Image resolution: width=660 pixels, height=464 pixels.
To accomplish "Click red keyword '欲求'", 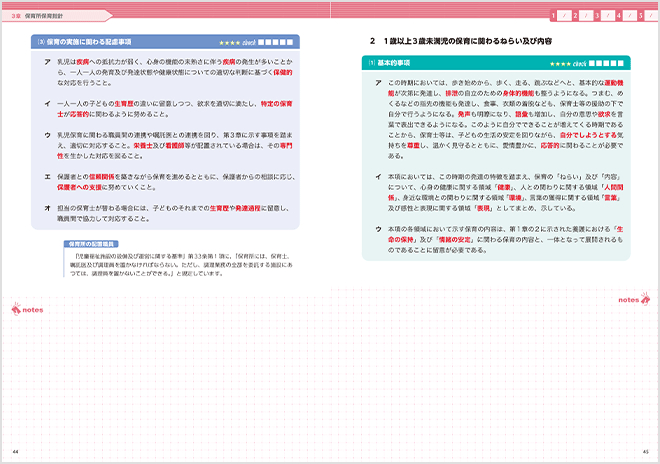I will pos(604,114).
